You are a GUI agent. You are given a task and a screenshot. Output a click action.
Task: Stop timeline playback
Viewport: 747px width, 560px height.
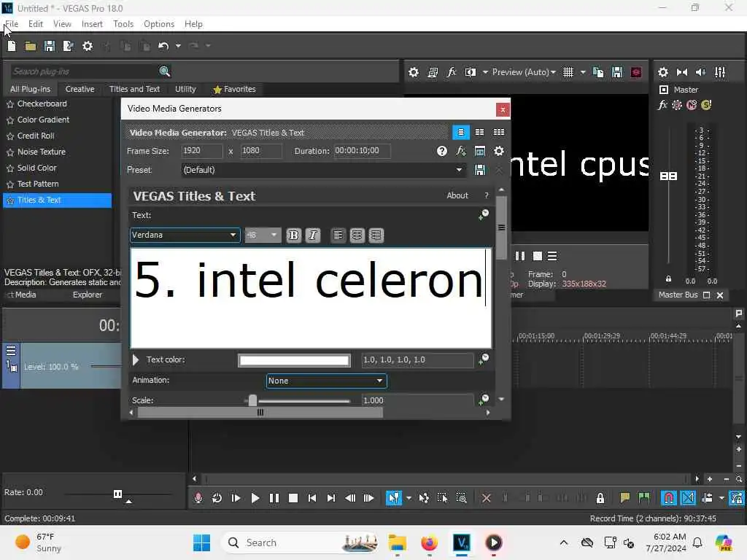point(293,498)
